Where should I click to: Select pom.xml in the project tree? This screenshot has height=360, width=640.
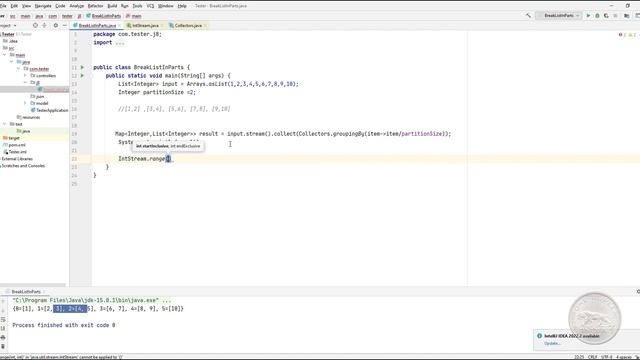(x=14, y=145)
